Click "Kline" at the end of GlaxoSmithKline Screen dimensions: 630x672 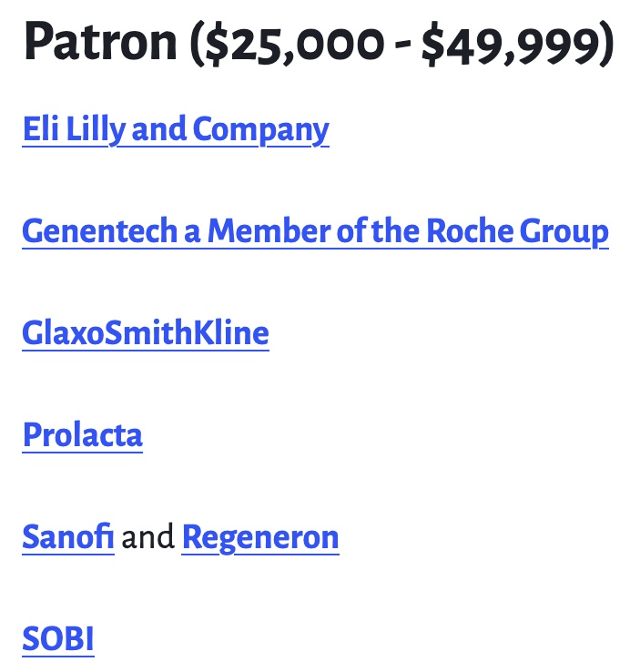click(231, 332)
